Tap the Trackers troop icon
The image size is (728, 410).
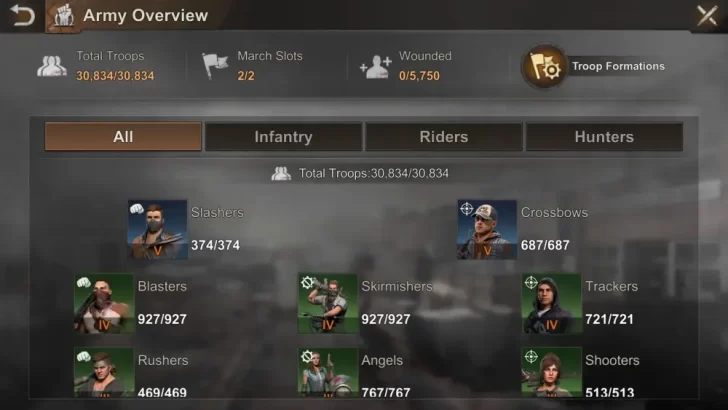552,303
